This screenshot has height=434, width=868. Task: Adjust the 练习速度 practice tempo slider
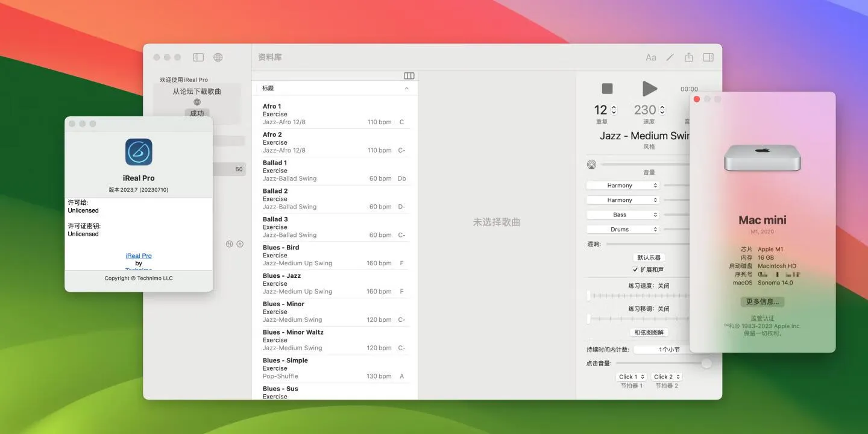click(638, 295)
